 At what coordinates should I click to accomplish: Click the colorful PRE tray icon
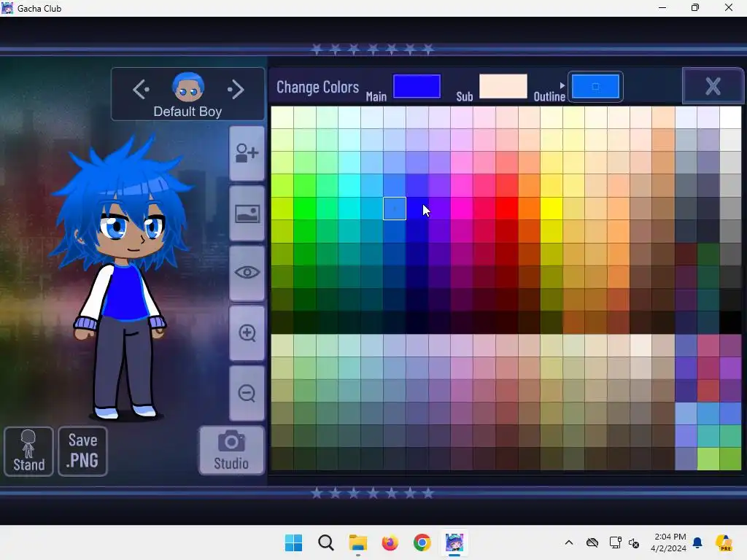click(724, 542)
